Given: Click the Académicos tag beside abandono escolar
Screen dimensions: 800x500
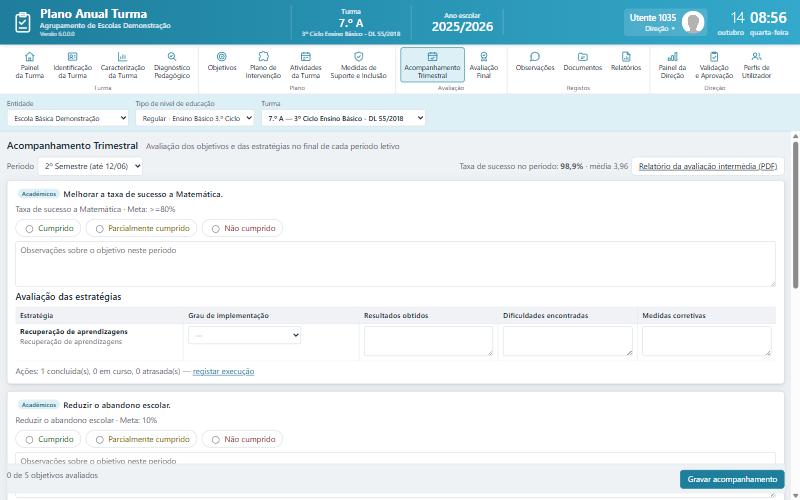Looking at the screenshot, I should pyautogui.click(x=39, y=405).
